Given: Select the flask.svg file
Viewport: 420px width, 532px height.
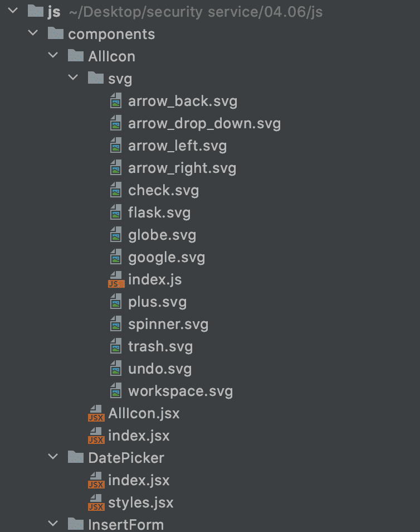Looking at the screenshot, I should 159,212.
